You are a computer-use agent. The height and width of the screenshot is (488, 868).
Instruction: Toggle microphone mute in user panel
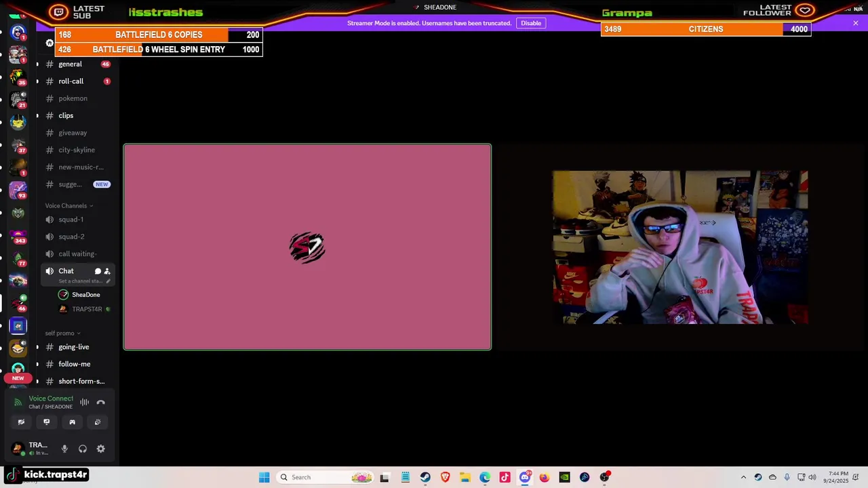coord(64,449)
